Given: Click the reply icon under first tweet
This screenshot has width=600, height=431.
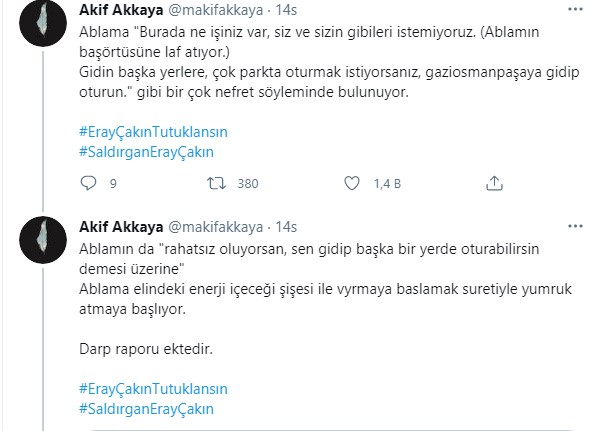Looking at the screenshot, I should pyautogui.click(x=88, y=184).
